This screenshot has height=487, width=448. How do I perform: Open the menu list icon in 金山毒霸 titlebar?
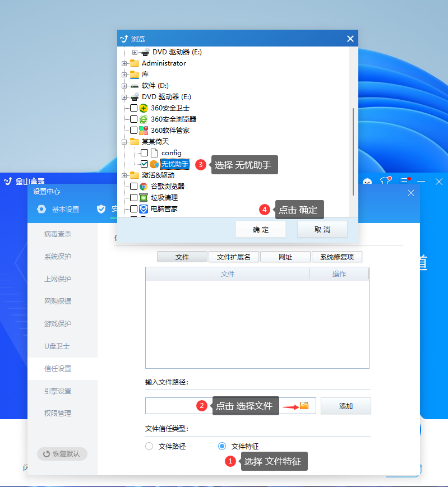pyautogui.click(x=404, y=181)
